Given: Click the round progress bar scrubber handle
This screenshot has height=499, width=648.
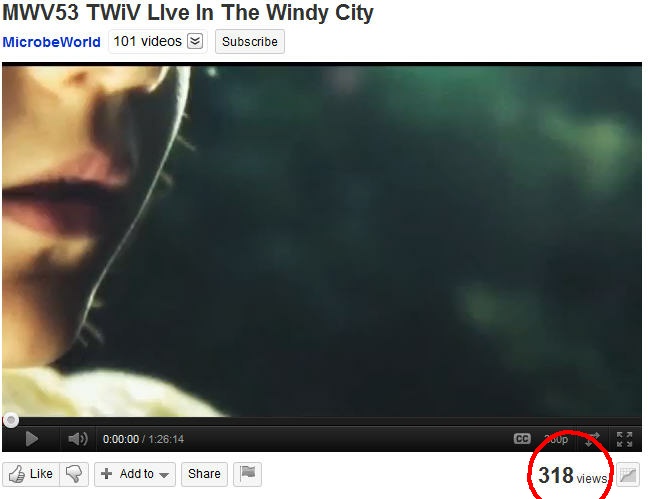Looking at the screenshot, I should [x=11, y=420].
